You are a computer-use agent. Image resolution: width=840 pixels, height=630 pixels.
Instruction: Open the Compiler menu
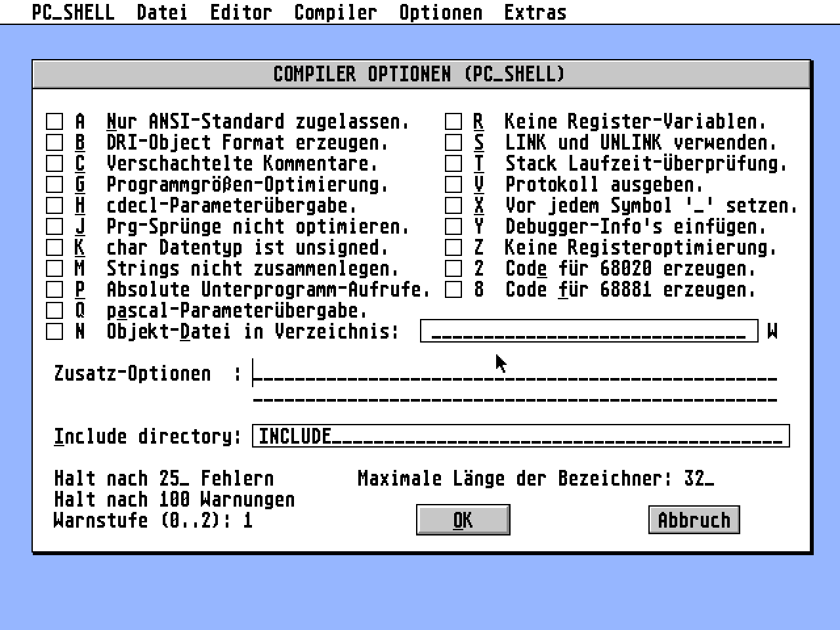[335, 11]
